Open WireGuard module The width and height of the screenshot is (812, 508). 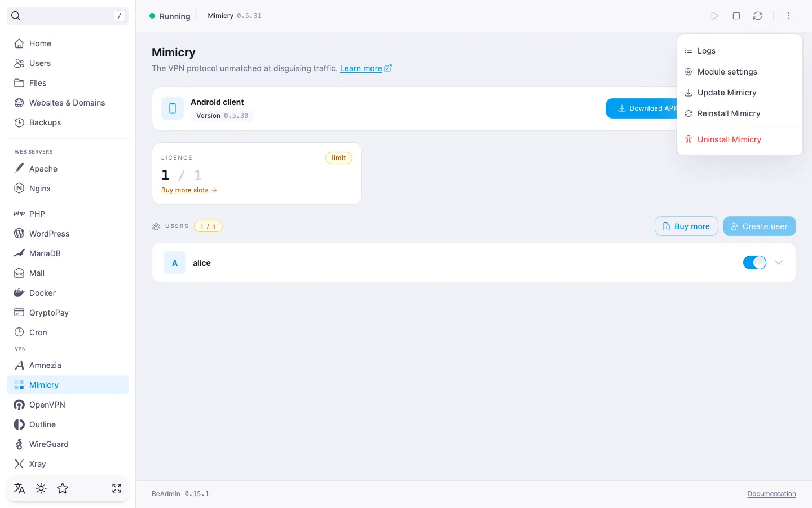tap(68, 444)
